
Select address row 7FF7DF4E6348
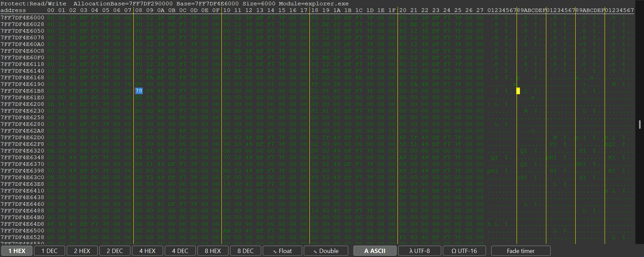[x=22, y=157]
